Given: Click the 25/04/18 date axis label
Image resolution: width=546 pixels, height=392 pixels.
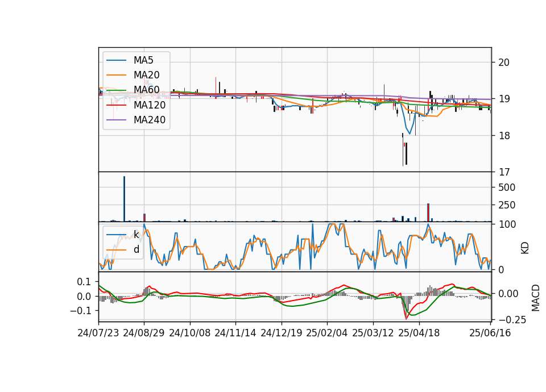Looking at the screenshot, I should click(x=419, y=333).
